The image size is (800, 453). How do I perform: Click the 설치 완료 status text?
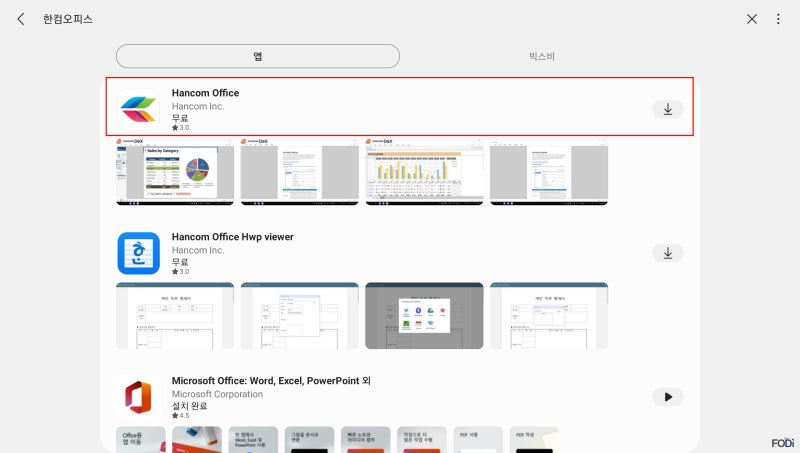[x=189, y=406]
